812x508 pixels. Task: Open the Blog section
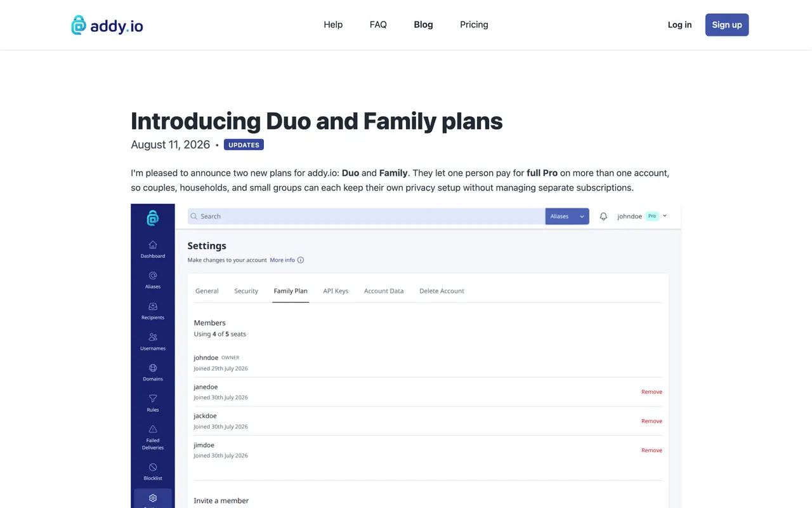[423, 25]
